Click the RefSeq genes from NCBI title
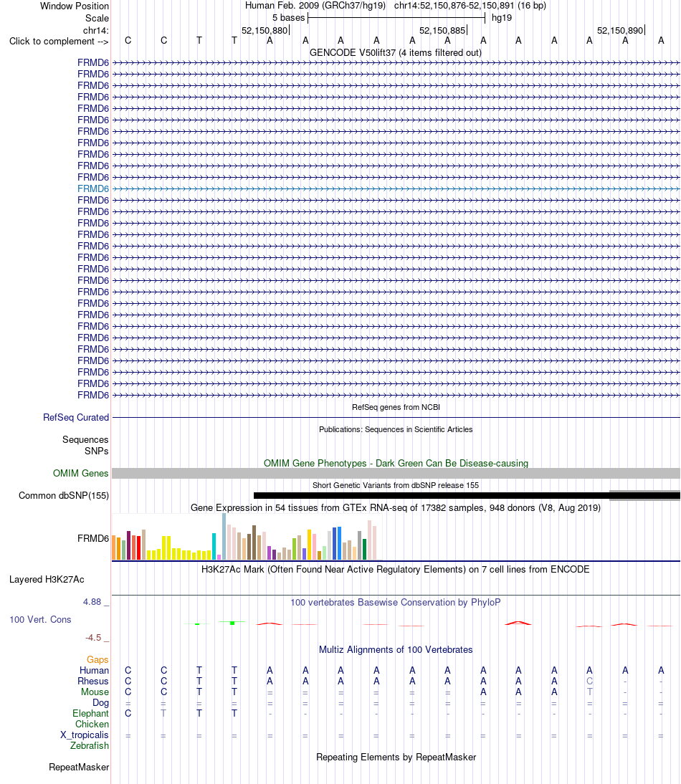The image size is (681, 784). 396,407
